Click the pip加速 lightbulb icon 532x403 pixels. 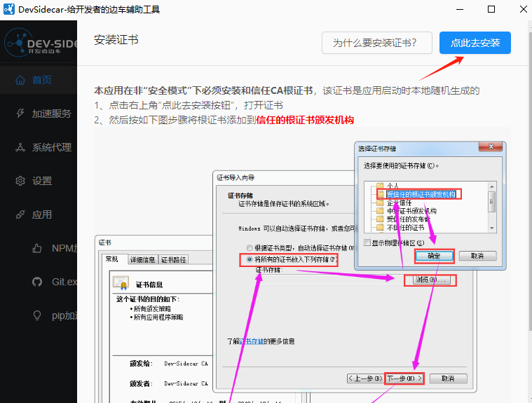point(37,315)
